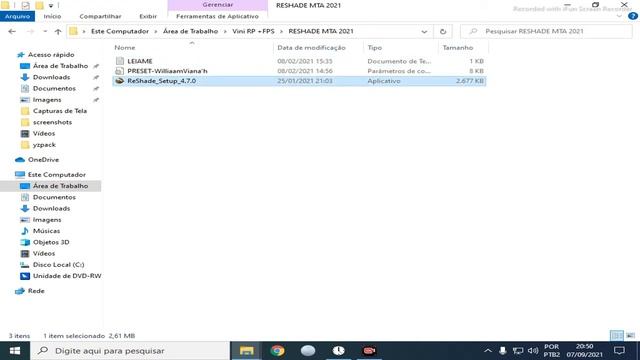Open Unidade de DVD-RW drive
The height and width of the screenshot is (360, 640).
click(67, 276)
